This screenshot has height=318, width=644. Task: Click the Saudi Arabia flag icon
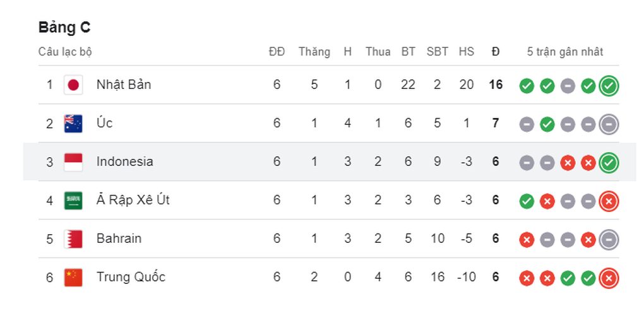click(x=73, y=201)
